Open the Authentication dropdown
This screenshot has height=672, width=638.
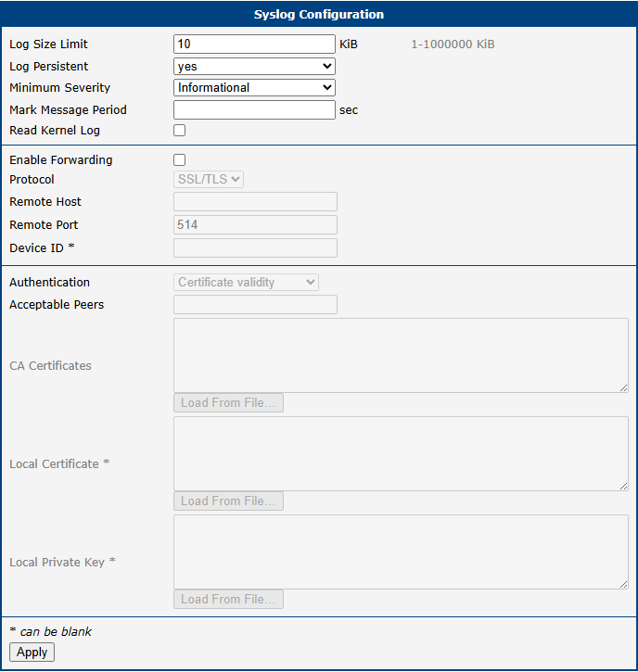click(246, 282)
